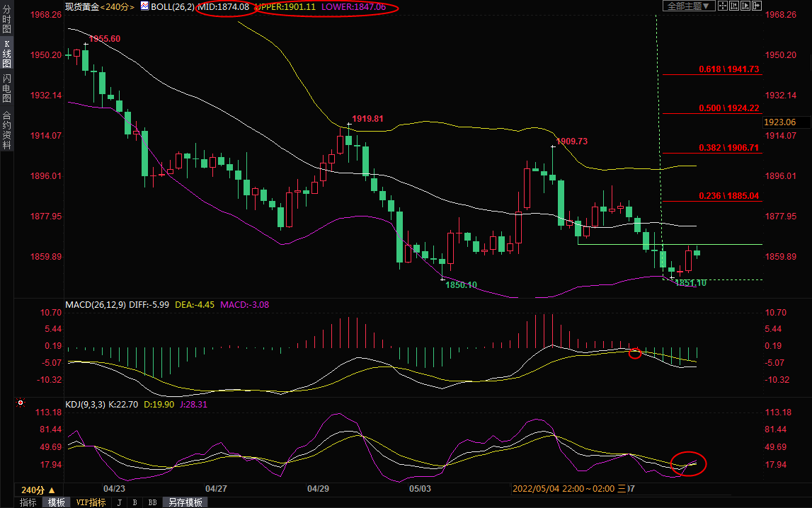
Task: Click the BOLL indicator chart icon
Action: click(144, 6)
